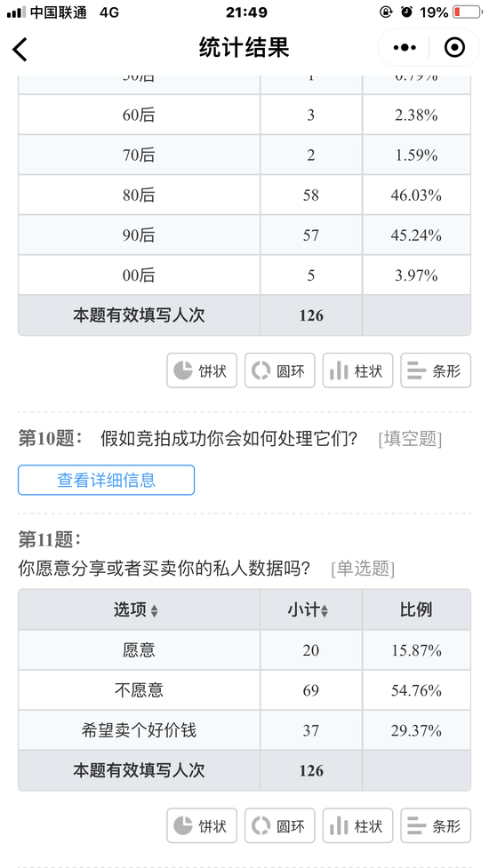Select the 希望卖个好价钱 row
The width and height of the screenshot is (489, 868).
[x=244, y=730]
